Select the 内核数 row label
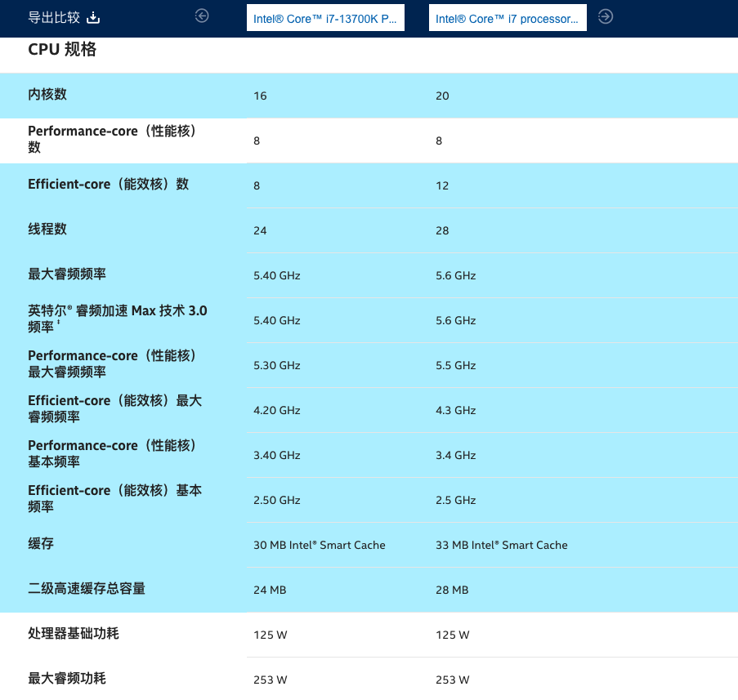This screenshot has width=738, height=700. (x=47, y=95)
